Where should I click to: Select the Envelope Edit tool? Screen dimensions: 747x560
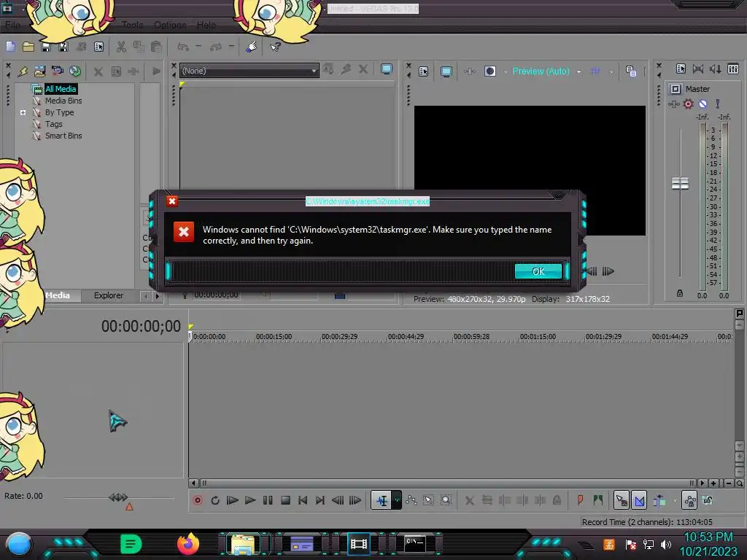point(411,500)
